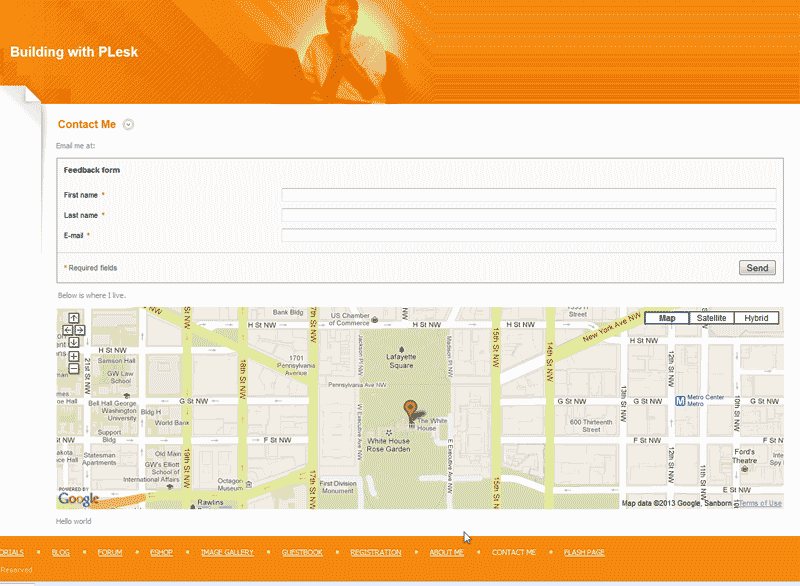Open the Blog page from footer menu
Image resolution: width=800 pixels, height=586 pixels.
coord(60,552)
